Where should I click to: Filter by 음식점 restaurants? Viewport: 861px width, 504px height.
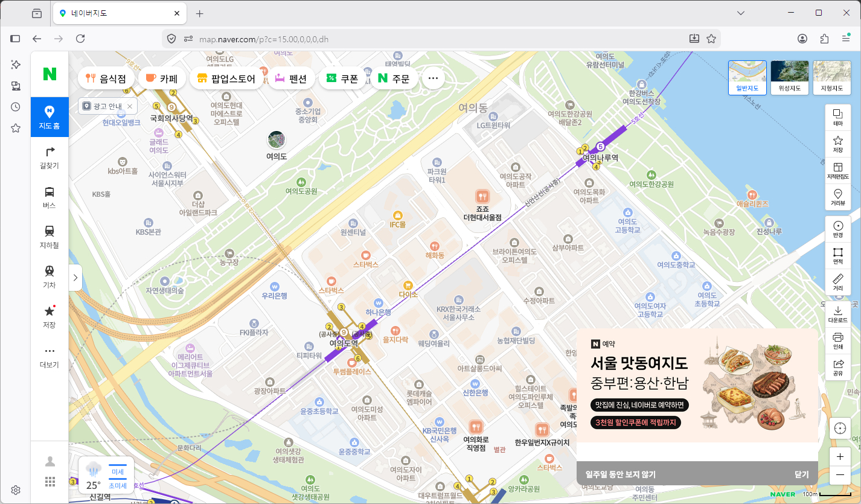tap(106, 78)
